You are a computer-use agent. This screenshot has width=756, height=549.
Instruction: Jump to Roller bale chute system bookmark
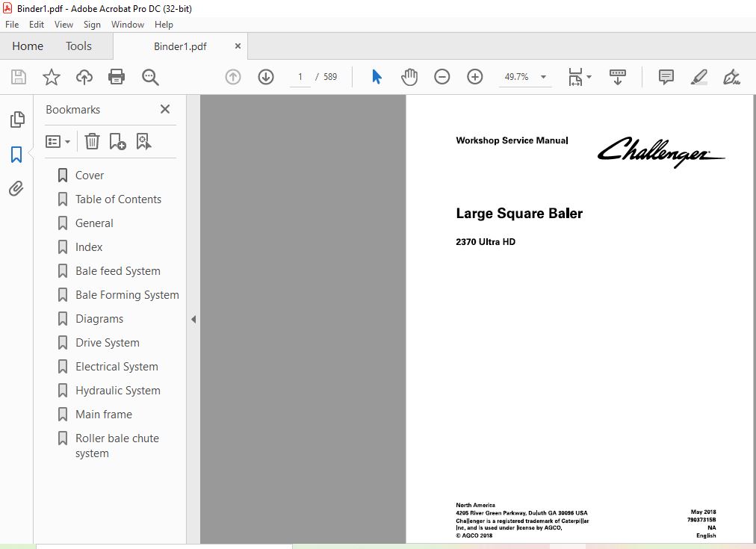pyautogui.click(x=117, y=446)
